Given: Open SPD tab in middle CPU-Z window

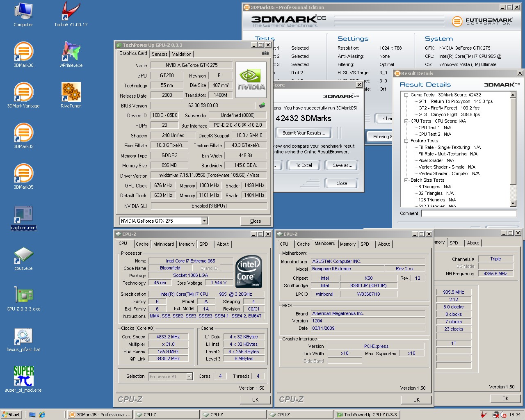Looking at the screenshot, I should click(x=365, y=244).
